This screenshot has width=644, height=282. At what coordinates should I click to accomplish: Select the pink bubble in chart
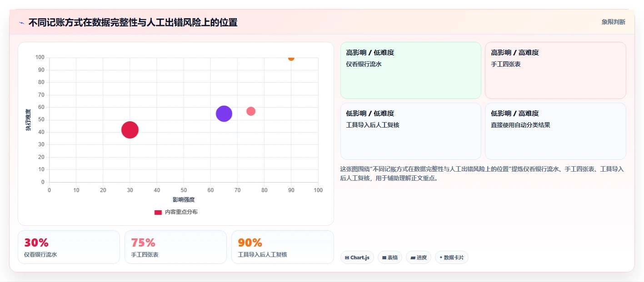pyautogui.click(x=251, y=111)
